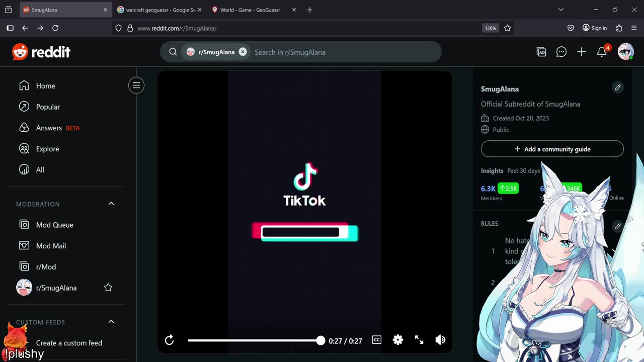Open Reddit chat

[561, 52]
